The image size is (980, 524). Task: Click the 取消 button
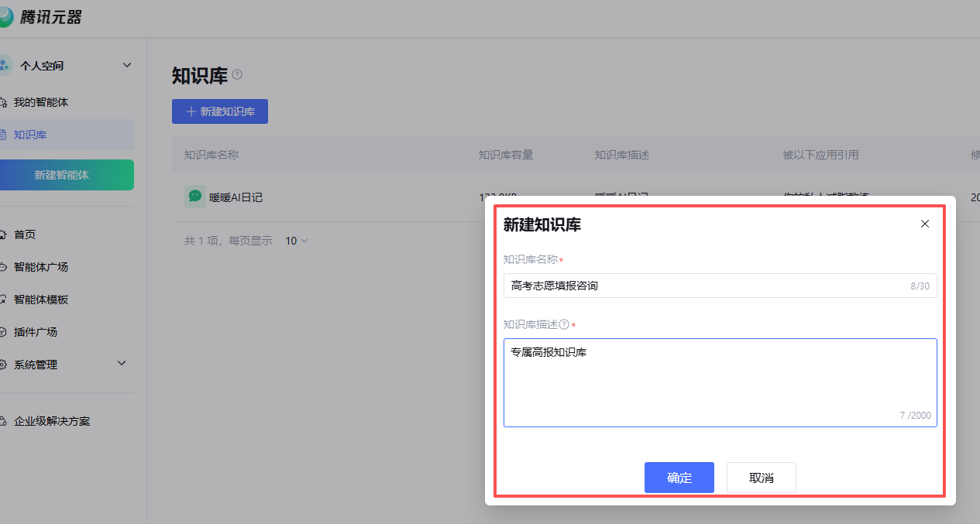(x=761, y=478)
